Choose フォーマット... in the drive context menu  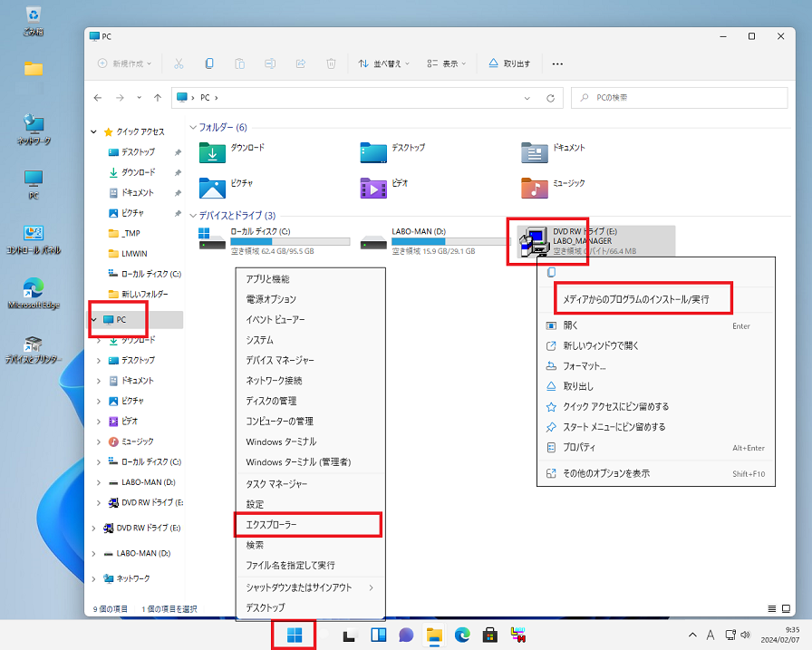(655, 366)
